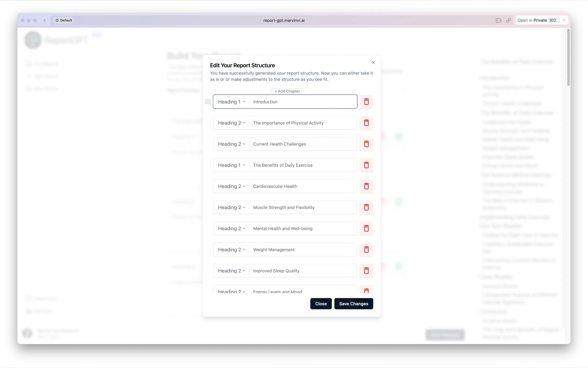Click the back arrow in browser toolbar

pos(45,20)
